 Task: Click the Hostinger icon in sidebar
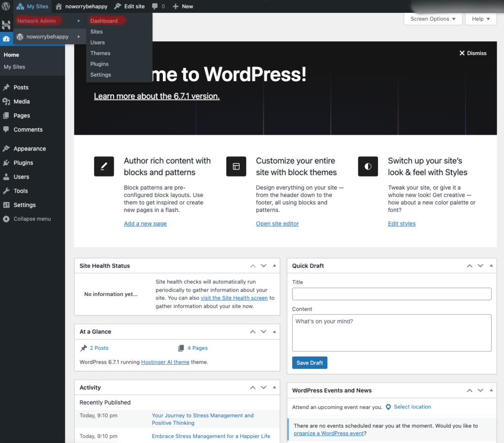coord(6,25)
